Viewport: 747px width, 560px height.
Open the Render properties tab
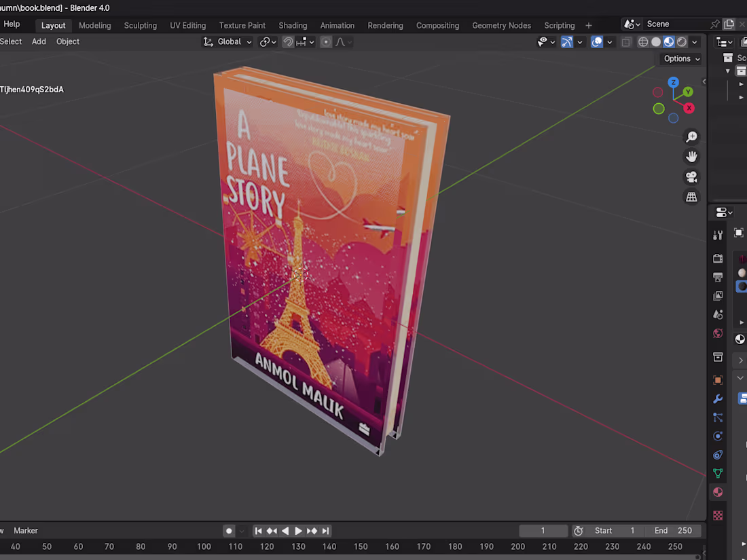718,259
